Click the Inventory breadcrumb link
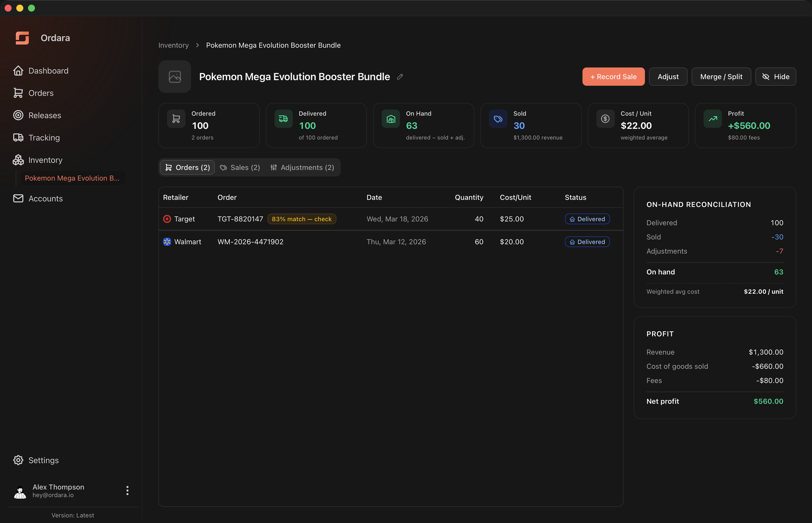The image size is (812, 523). [173, 45]
